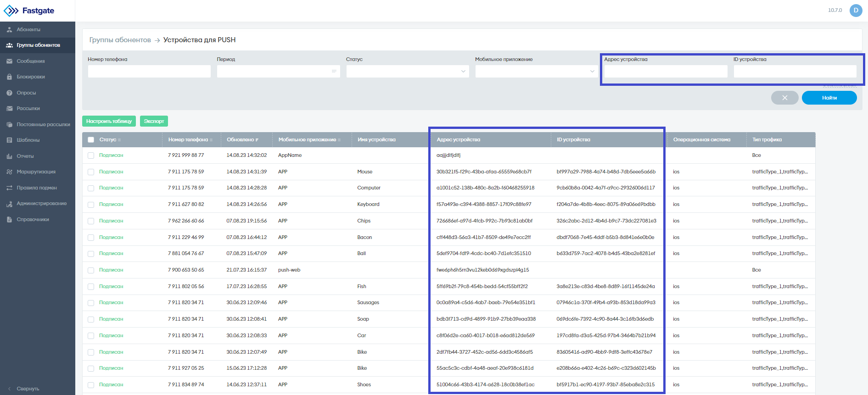Focus the ID устройства filter field

795,71
